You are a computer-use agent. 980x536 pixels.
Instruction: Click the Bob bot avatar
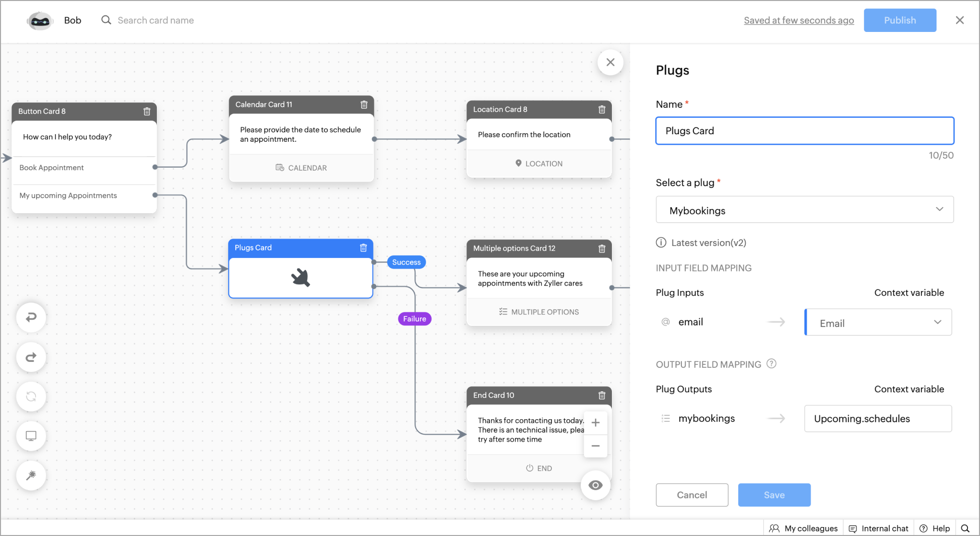pos(40,20)
